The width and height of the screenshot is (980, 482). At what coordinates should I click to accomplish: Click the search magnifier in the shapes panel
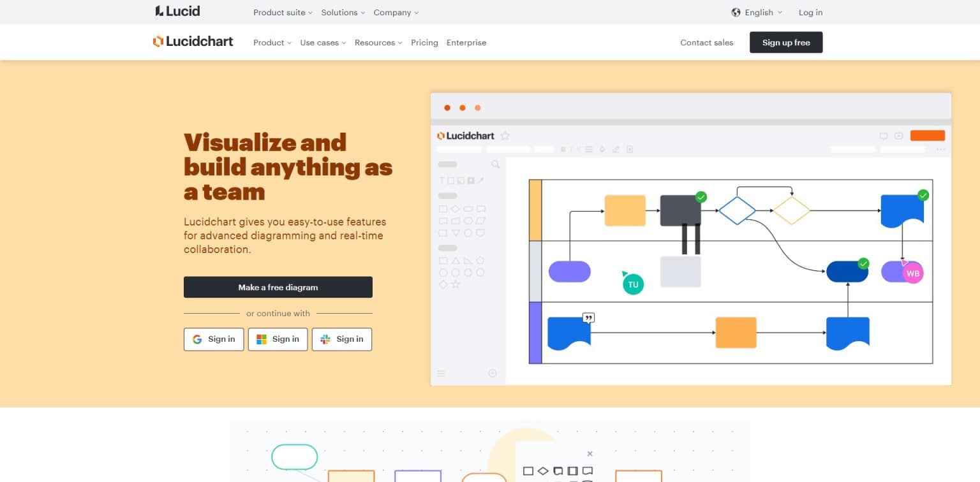pos(496,164)
